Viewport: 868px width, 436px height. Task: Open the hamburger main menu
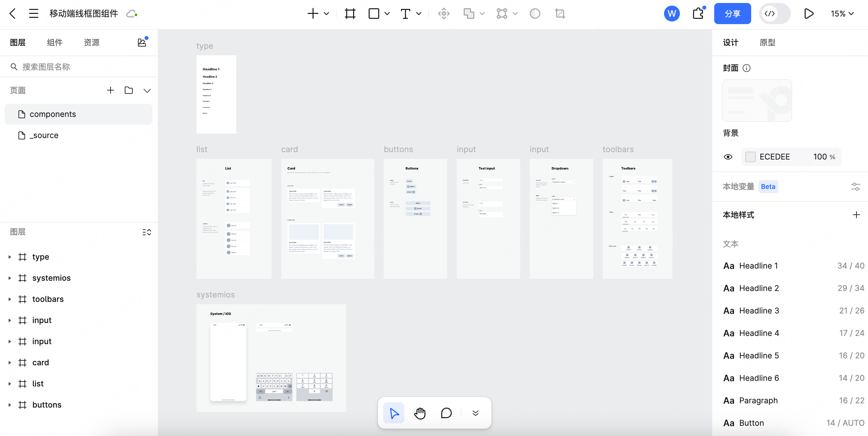(x=33, y=14)
